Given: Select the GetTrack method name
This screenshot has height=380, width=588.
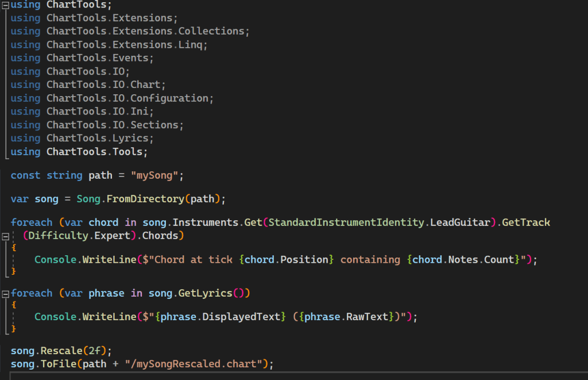Looking at the screenshot, I should click(x=526, y=222).
